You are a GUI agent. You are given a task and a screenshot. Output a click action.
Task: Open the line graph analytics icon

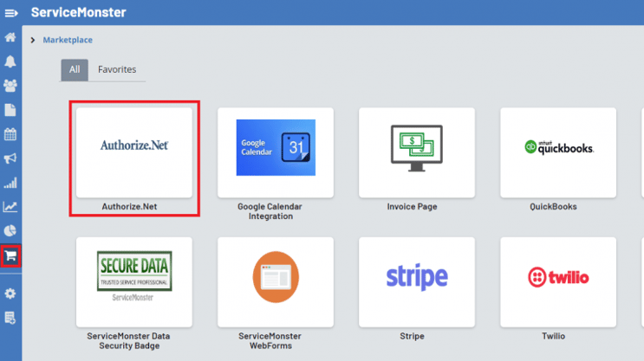tap(10, 206)
